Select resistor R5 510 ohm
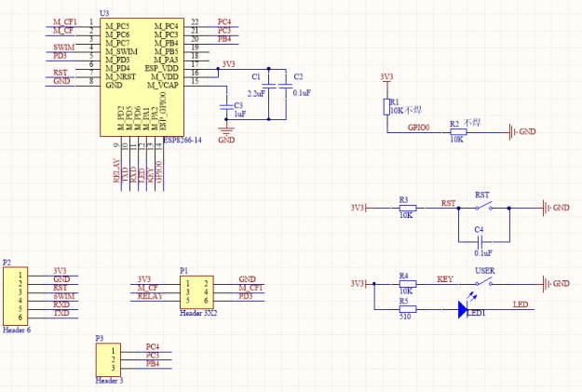582x392 pixels. click(408, 309)
